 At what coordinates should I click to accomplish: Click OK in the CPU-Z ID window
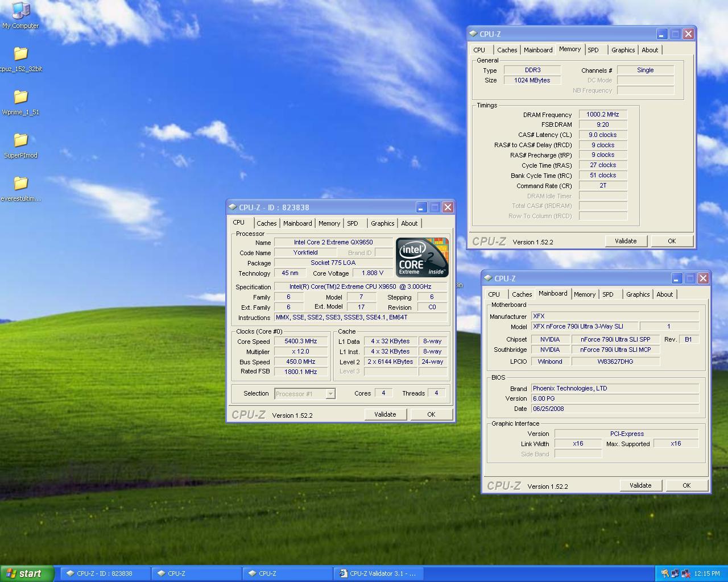tap(431, 414)
